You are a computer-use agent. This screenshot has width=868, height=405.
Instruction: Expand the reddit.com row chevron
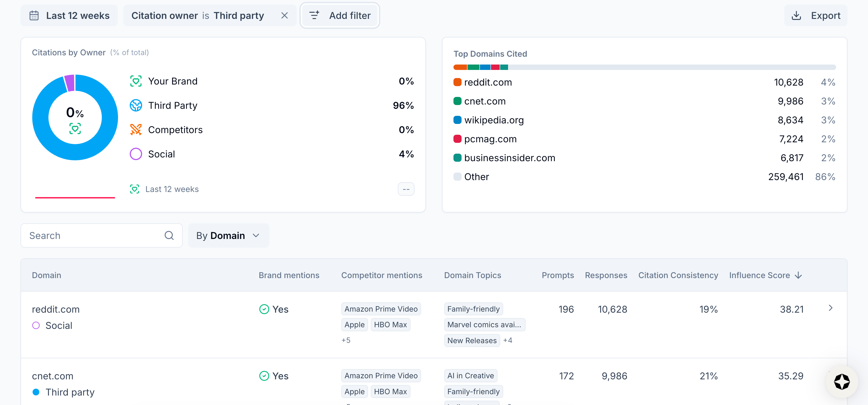click(x=830, y=308)
